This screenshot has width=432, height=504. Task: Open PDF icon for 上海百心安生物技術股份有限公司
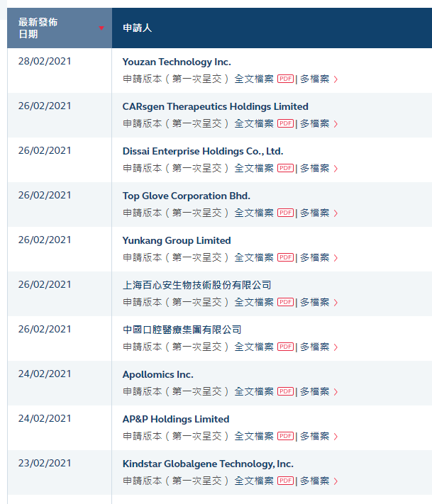[285, 302]
